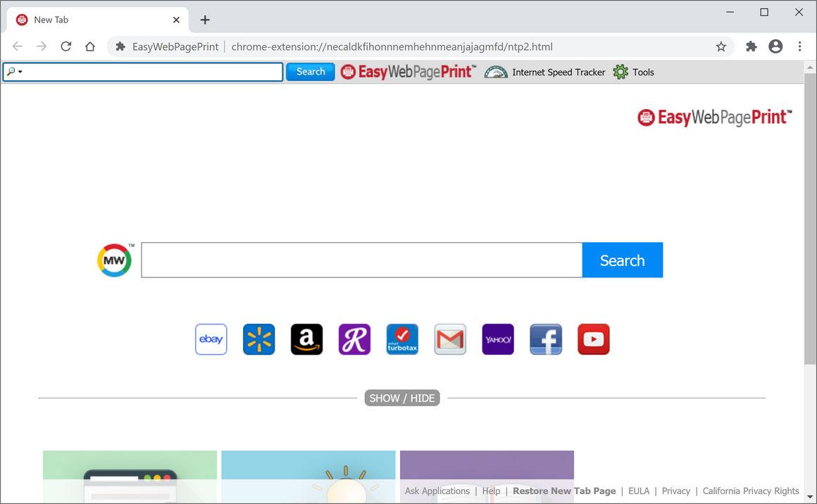The image size is (817, 504).
Task: Focus the main center search field
Action: pos(361,260)
